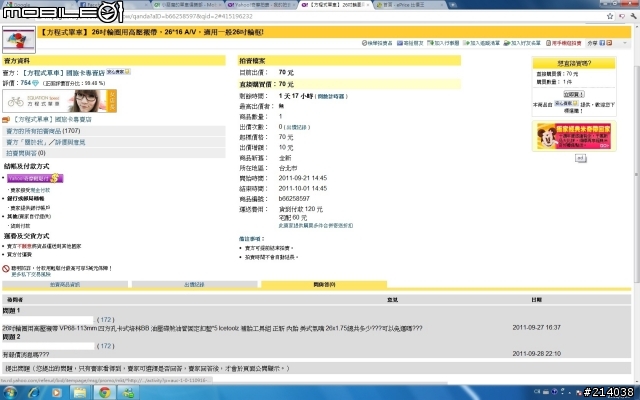The height and width of the screenshot is (400, 640).
Task: Switch to the Facebook browser tab
Action: pyautogui.click(x=113, y=4)
